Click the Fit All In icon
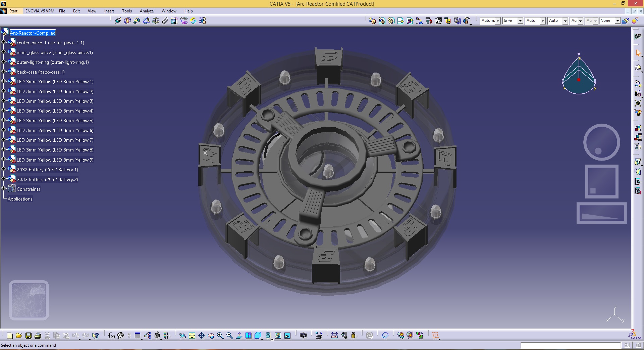Viewport: 644px width, 350px height. coord(192,335)
